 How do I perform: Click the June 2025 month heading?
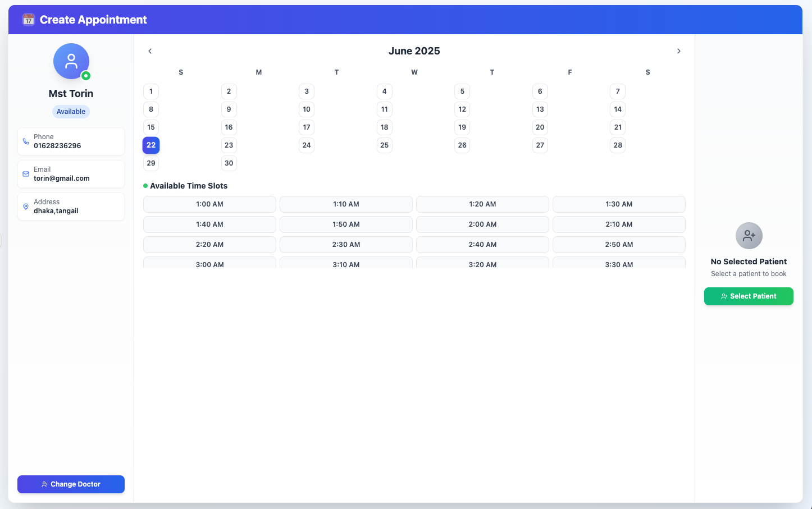(x=414, y=51)
